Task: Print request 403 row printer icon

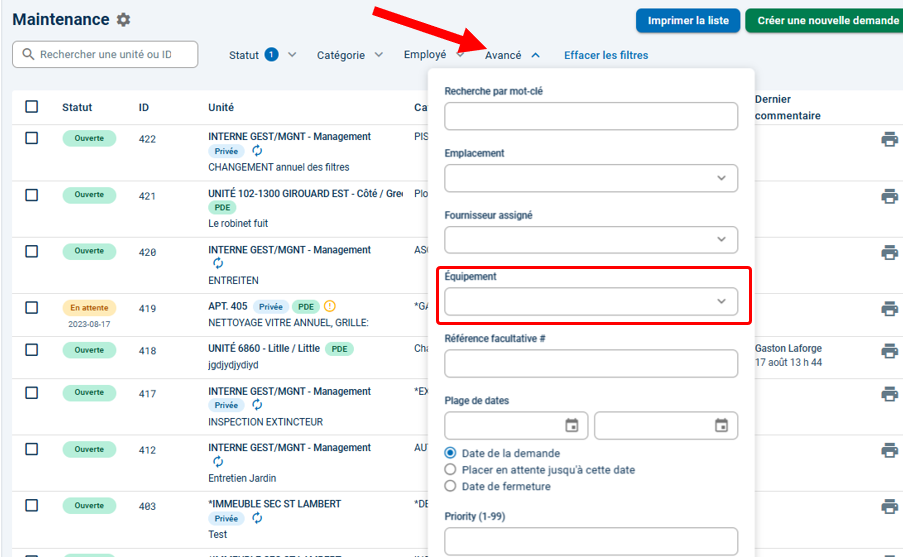Action: point(889,507)
